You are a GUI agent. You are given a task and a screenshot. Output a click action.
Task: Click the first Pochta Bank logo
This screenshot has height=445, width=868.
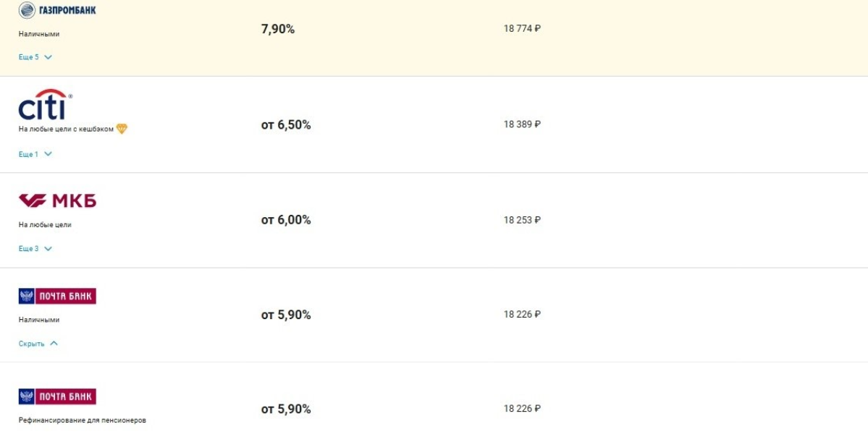click(57, 296)
